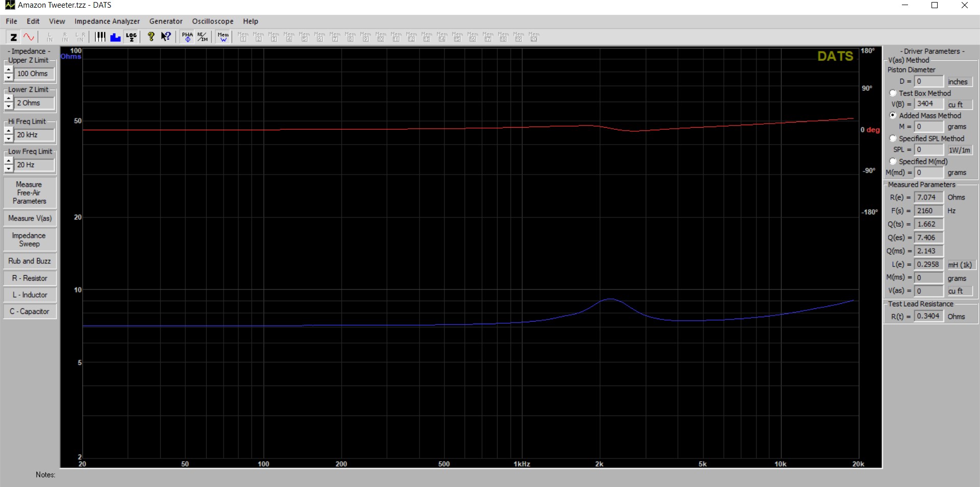Image resolution: width=980 pixels, height=487 pixels.
Task: Select memory slot Mem 12 icon
Action: click(411, 37)
